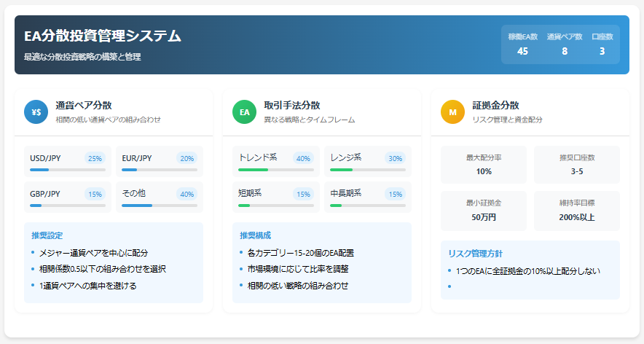
Task: Click the blue ¥$ currency pair icon
Action: click(x=36, y=112)
